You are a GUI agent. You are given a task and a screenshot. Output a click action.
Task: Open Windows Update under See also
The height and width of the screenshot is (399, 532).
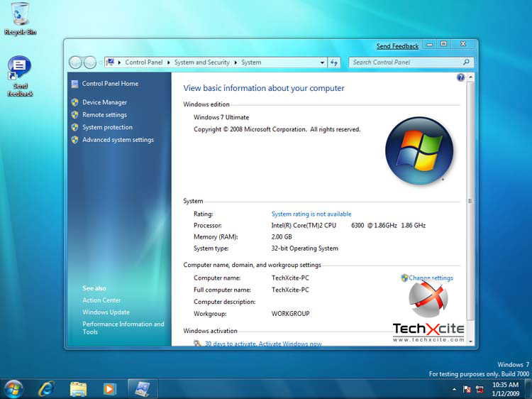(106, 312)
